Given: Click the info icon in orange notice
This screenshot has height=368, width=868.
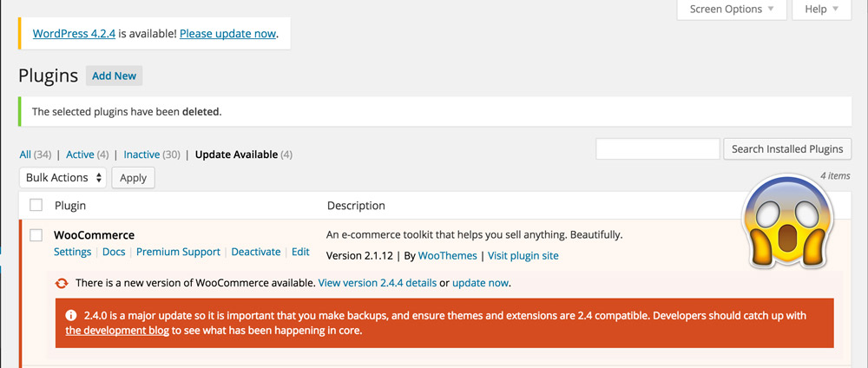Looking at the screenshot, I should pos(71,314).
